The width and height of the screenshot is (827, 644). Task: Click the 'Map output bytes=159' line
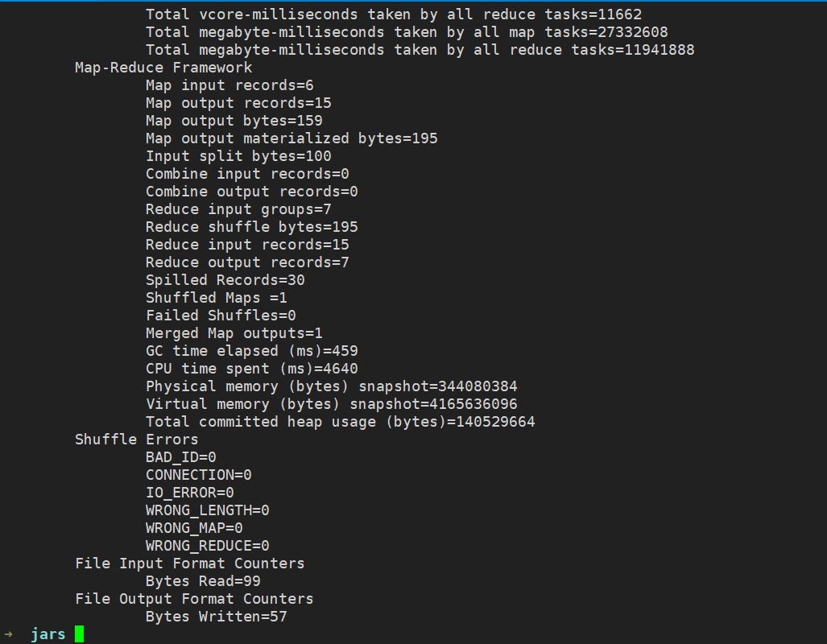[234, 121]
